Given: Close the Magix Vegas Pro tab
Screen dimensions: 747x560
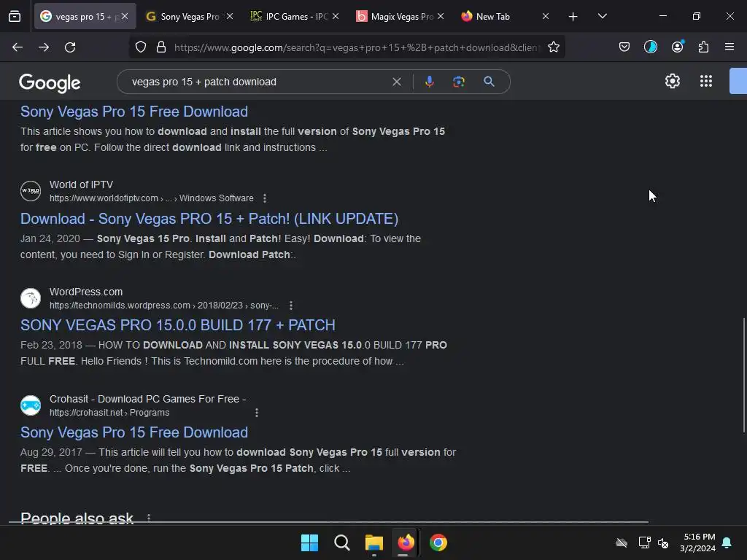Looking at the screenshot, I should pos(441,16).
